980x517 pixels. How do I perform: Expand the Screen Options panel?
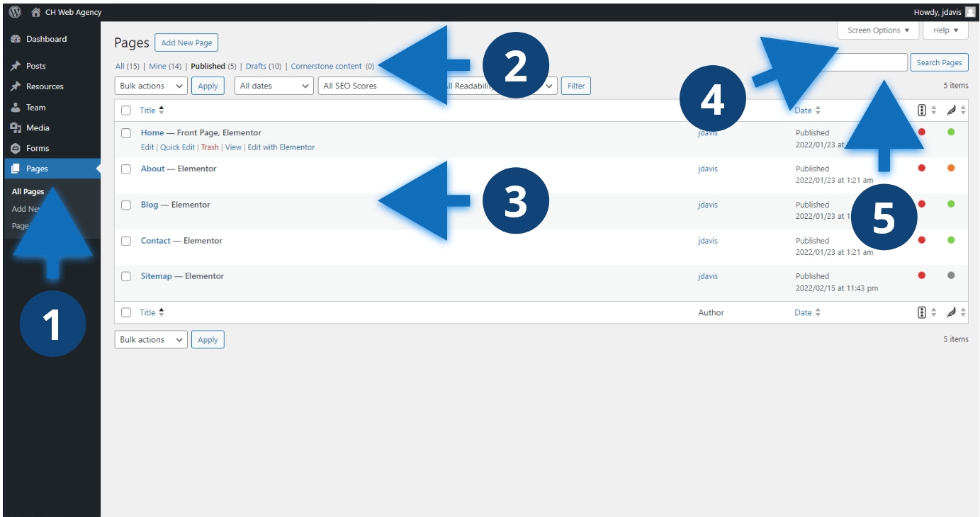click(878, 30)
